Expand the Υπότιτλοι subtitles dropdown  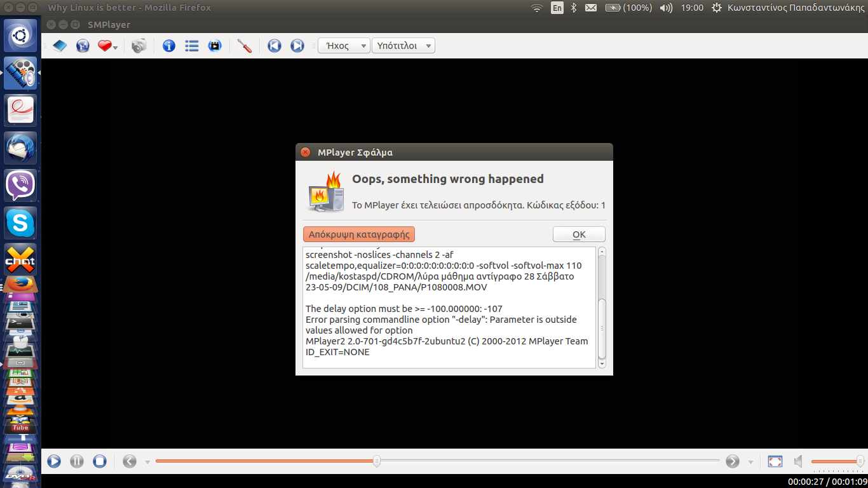403,46
